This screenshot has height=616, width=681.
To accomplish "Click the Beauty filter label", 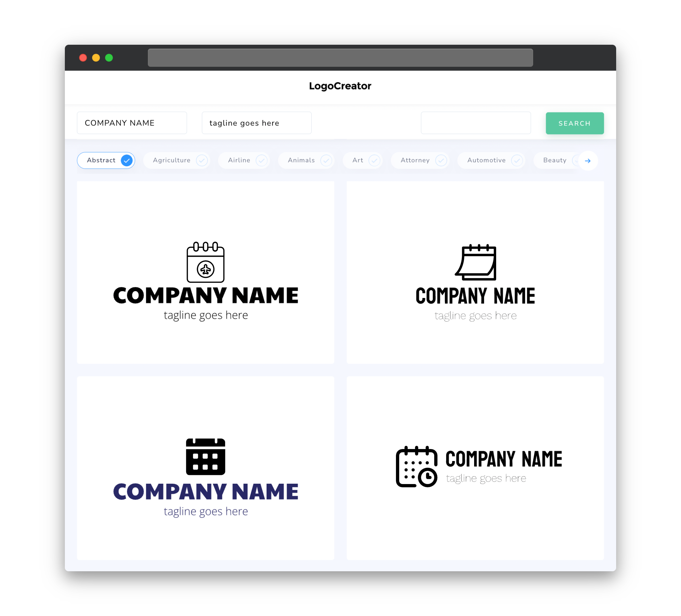I will coord(555,160).
